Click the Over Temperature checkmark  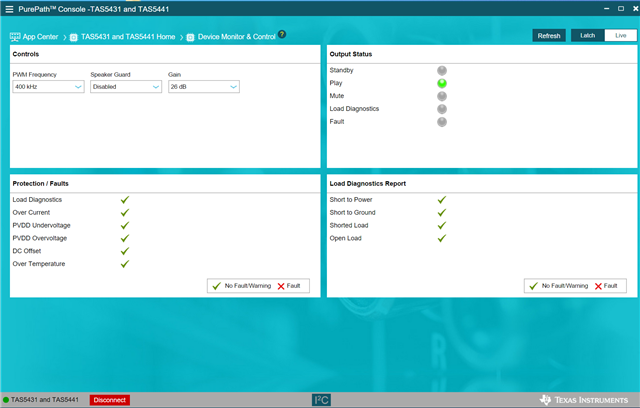tap(125, 264)
